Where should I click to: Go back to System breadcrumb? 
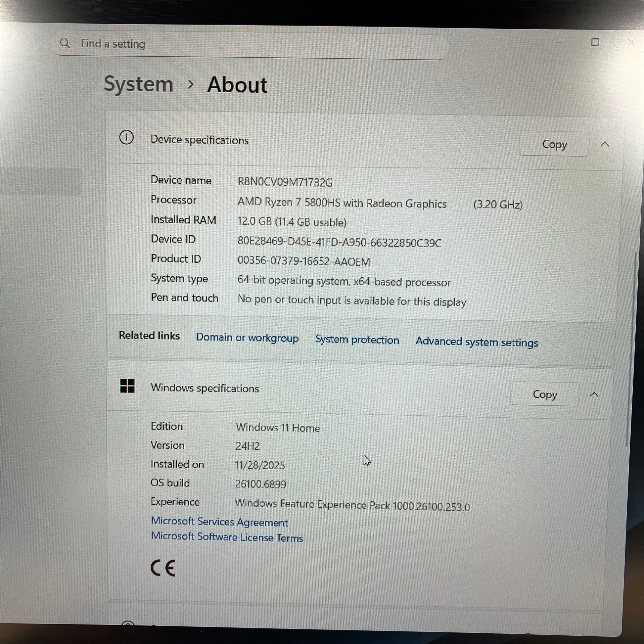pyautogui.click(x=139, y=84)
